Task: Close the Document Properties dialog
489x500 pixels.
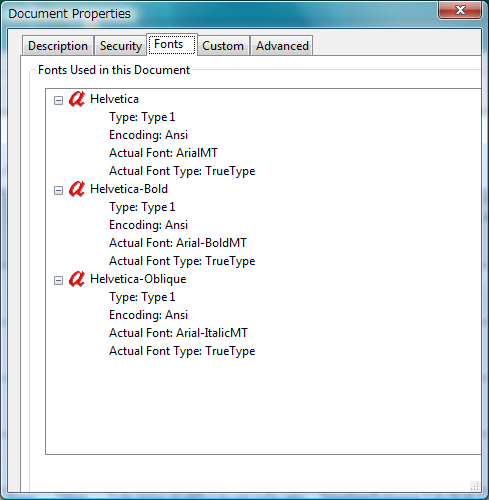Action: click(x=460, y=10)
